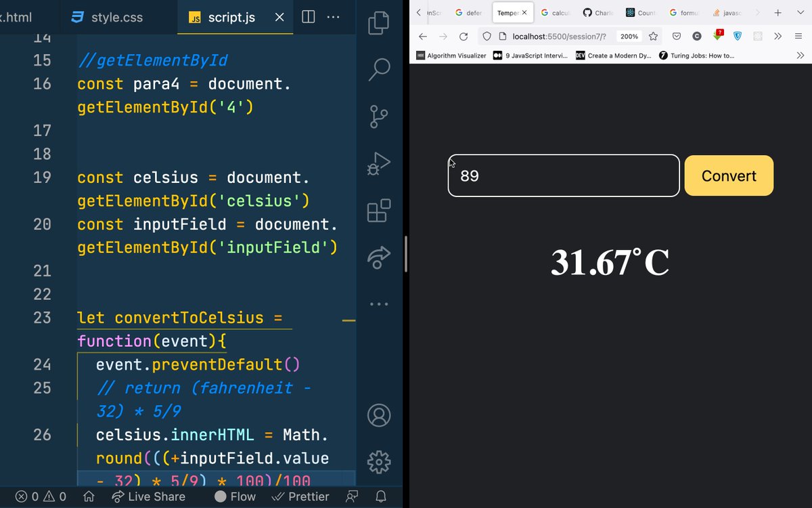Show additional activity bar views (three dots)

tap(379, 304)
